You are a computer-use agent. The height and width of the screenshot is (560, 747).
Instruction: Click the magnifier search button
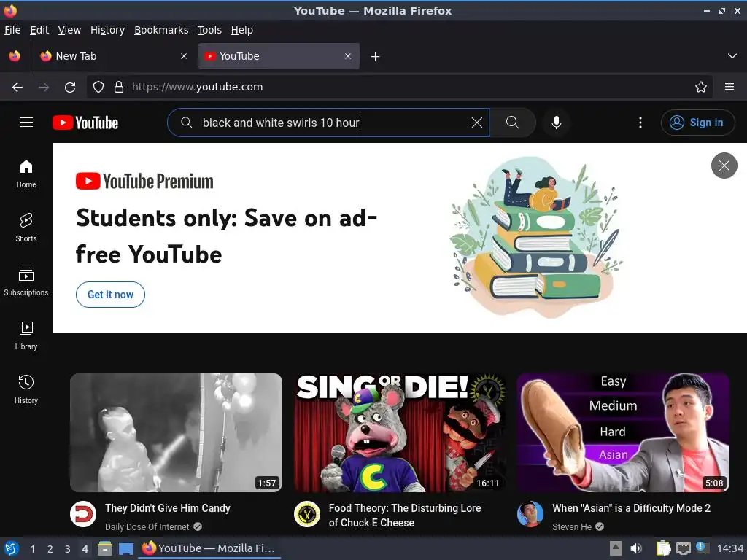tap(513, 122)
